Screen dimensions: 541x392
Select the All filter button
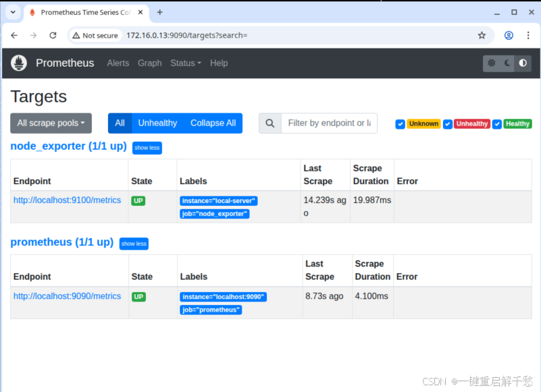(120, 123)
